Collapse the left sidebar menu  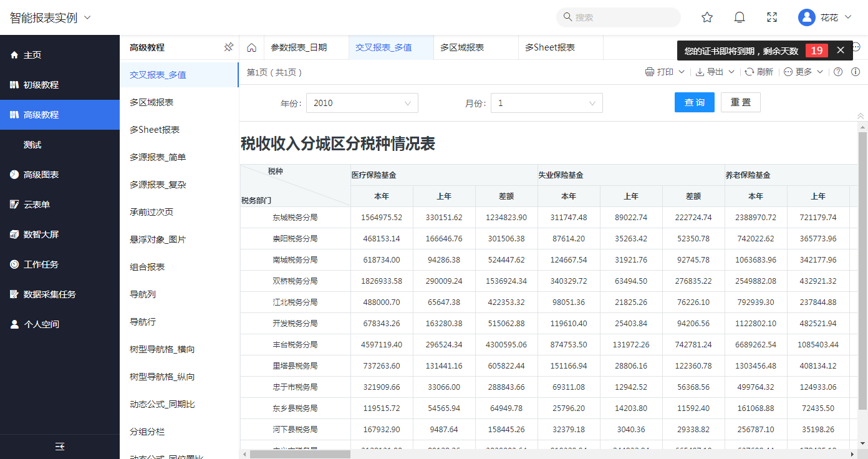(60, 447)
